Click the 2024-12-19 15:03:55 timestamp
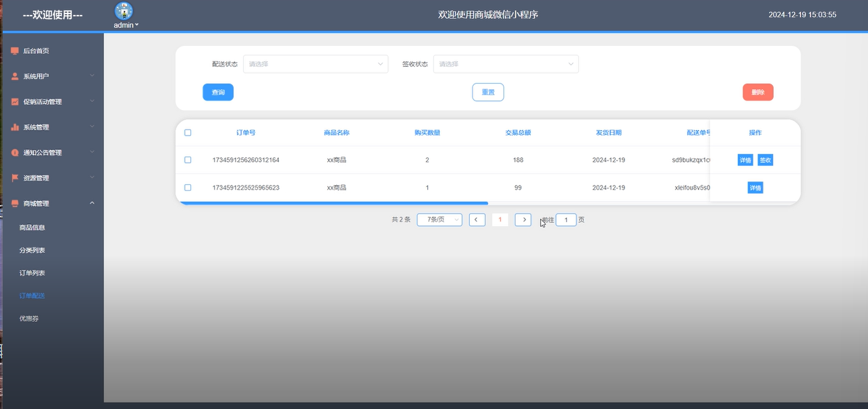The width and height of the screenshot is (868, 409). [x=803, y=14]
